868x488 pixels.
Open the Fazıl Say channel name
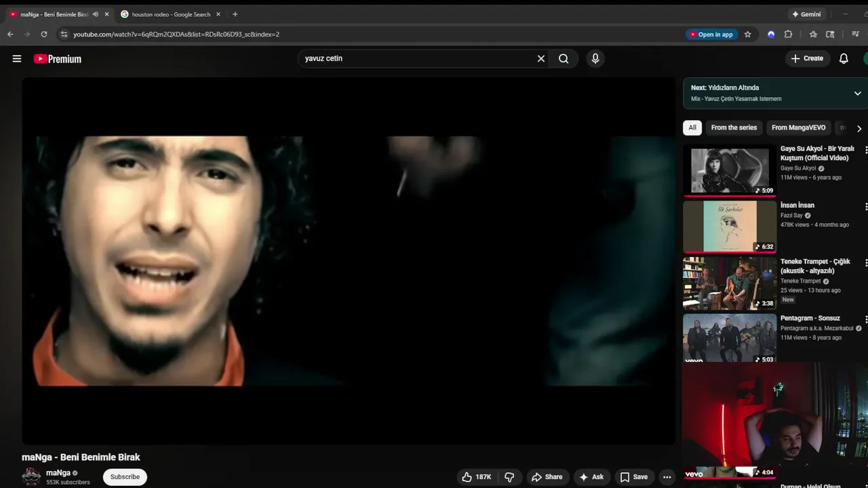point(791,216)
